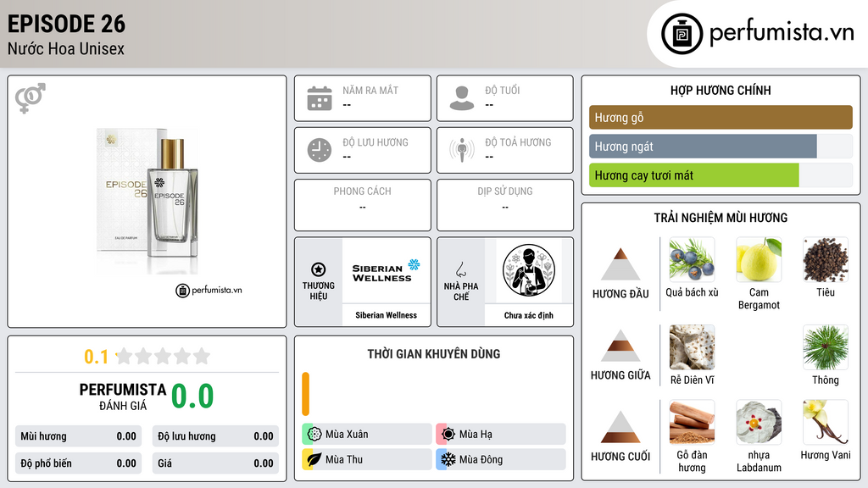Click the Dịp sử dụng info card
Screen dimensions: 868x488
[x=505, y=205]
